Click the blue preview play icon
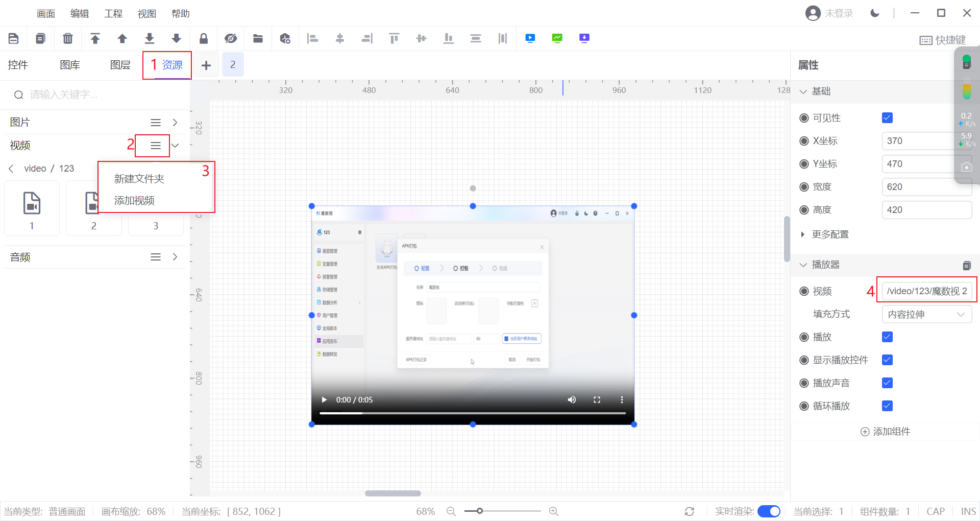The width and height of the screenshot is (980, 521). tap(530, 38)
